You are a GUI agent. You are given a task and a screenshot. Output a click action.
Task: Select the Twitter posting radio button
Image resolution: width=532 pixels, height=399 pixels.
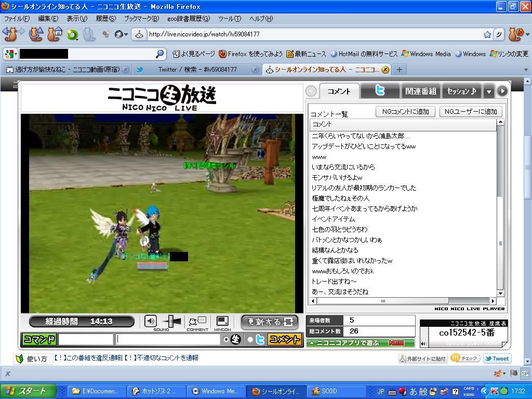(x=250, y=339)
